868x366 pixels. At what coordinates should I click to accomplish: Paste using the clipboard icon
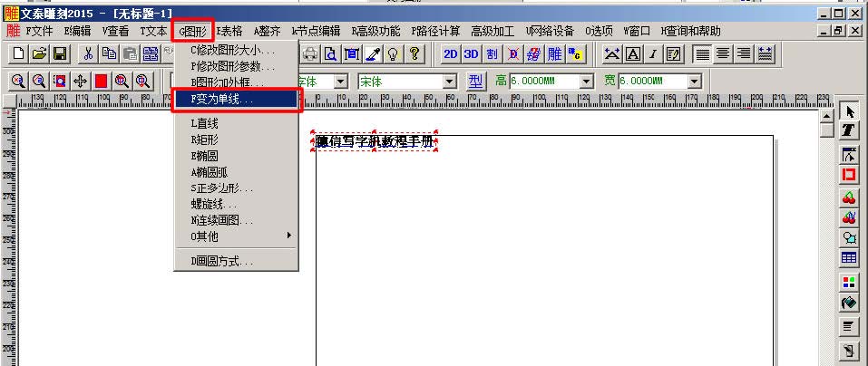130,53
